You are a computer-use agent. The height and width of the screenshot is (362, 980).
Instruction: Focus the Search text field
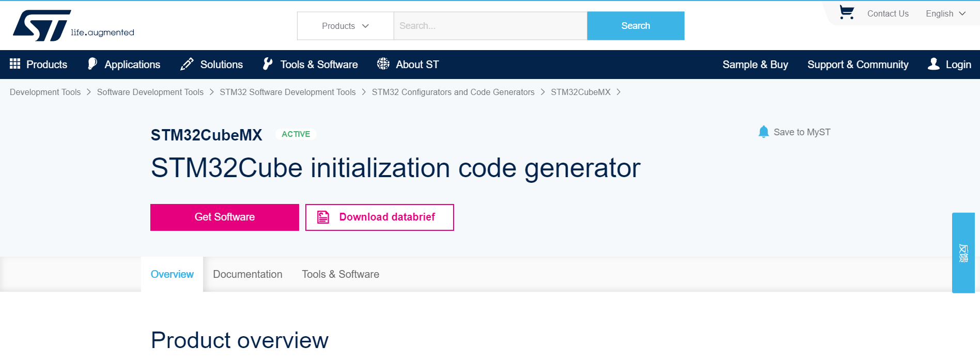(490, 26)
